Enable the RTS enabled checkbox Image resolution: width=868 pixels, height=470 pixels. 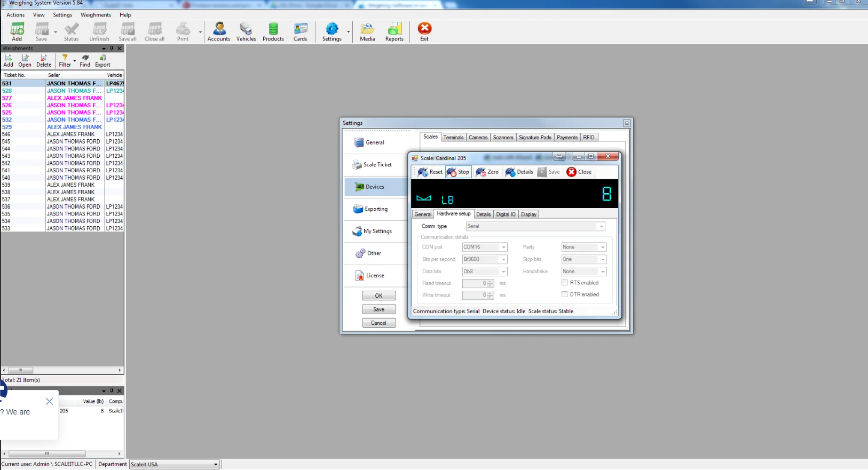(x=564, y=283)
